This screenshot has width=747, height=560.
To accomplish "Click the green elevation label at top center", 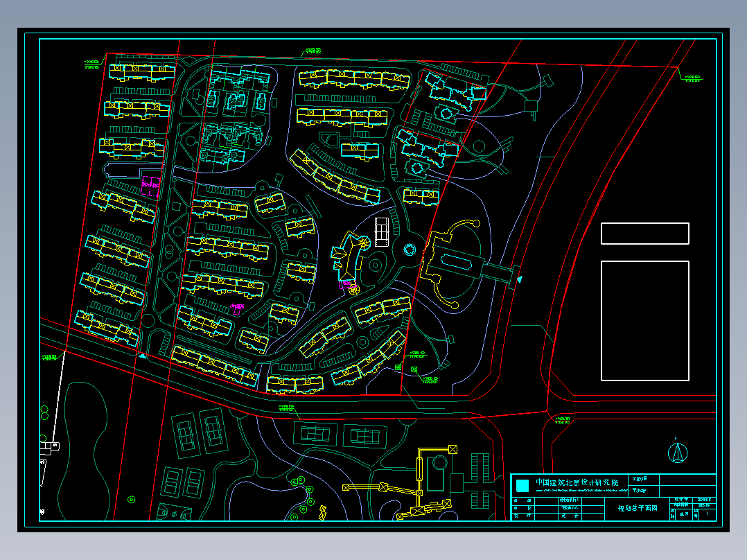I will click(313, 51).
